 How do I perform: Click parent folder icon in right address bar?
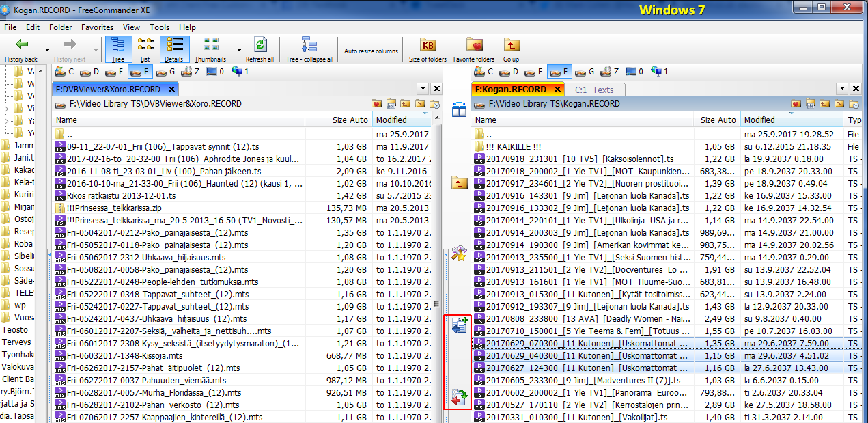(x=825, y=104)
